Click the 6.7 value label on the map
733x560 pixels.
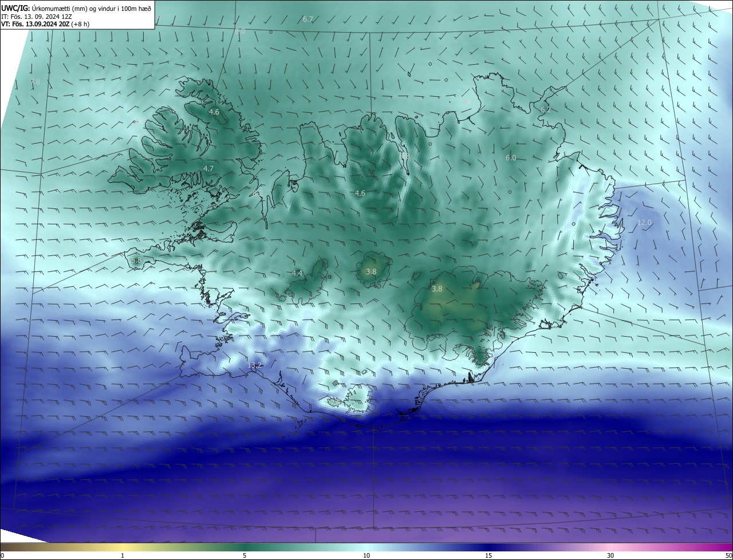pyautogui.click(x=308, y=19)
